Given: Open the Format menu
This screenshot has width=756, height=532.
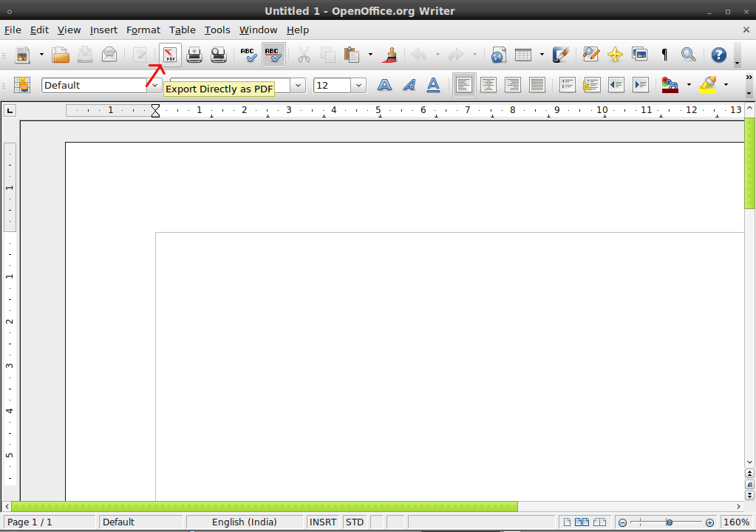Looking at the screenshot, I should [143, 30].
